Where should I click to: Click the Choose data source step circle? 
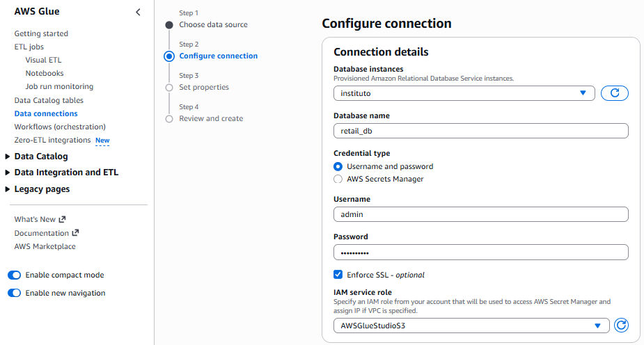pos(169,25)
